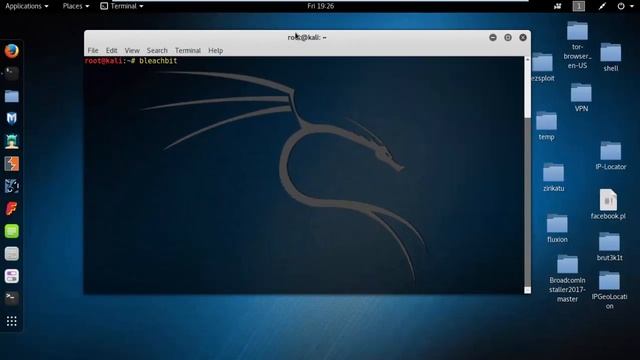Open the tor-browser_en-US folder
This screenshot has height=360, width=640.
pyautogui.click(x=577, y=44)
